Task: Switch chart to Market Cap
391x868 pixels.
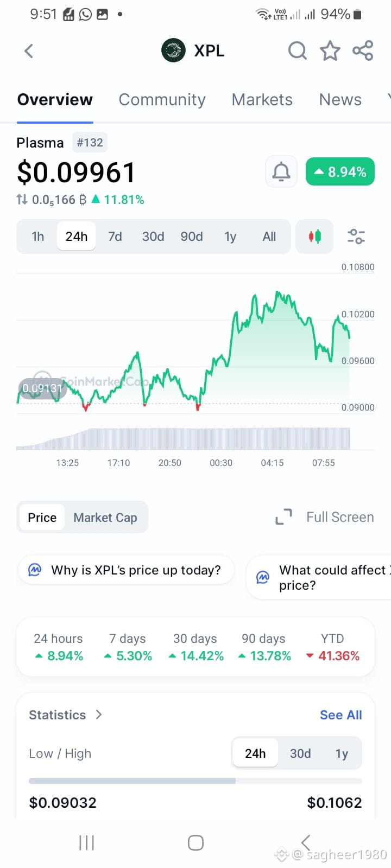Action: coord(105,518)
